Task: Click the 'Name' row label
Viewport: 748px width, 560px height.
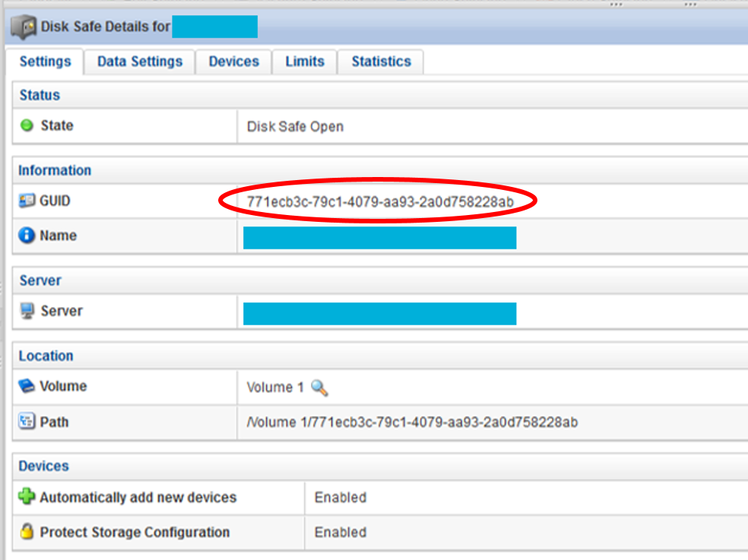Action: (x=59, y=236)
